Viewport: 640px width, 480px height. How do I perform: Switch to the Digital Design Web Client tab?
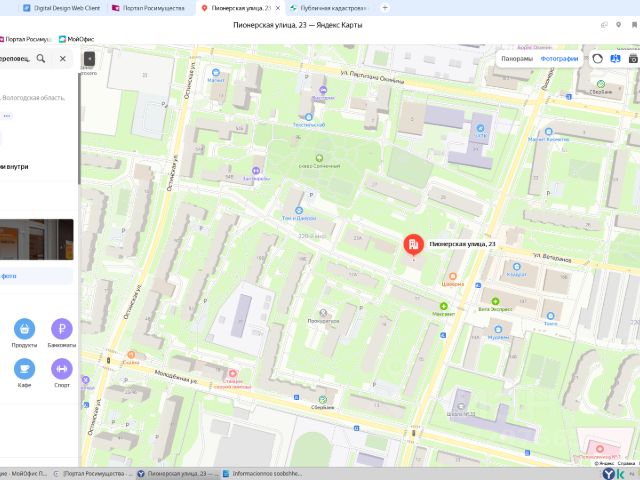61,8
